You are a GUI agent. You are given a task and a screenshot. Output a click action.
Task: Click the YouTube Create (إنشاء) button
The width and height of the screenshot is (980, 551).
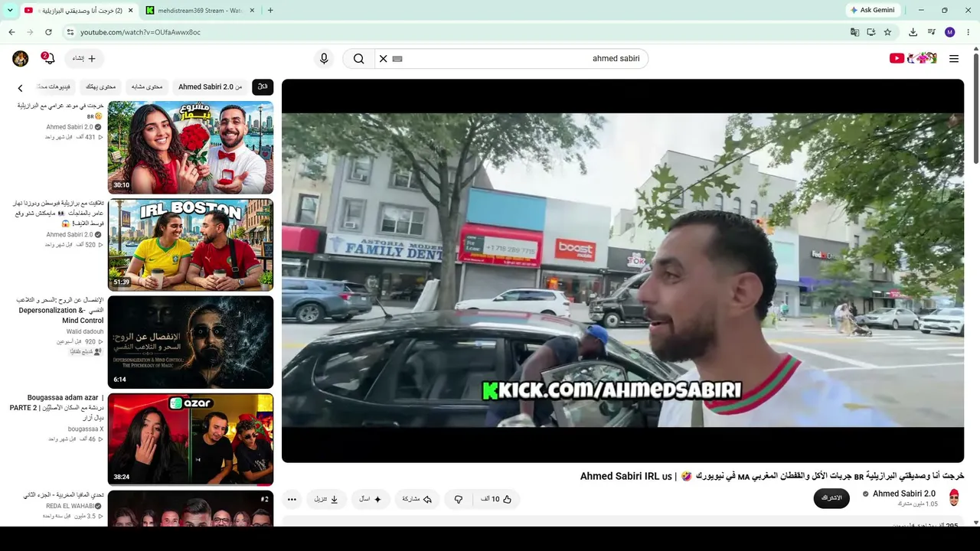click(84, 59)
